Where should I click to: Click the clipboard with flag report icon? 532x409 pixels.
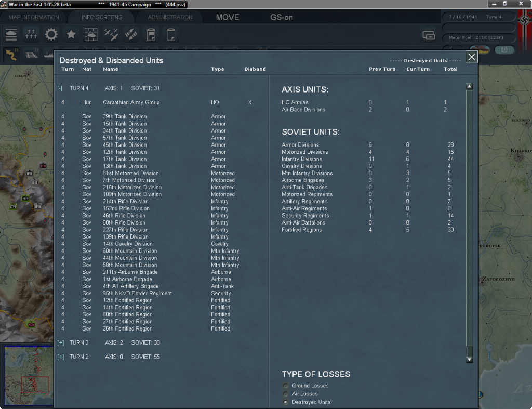click(151, 34)
